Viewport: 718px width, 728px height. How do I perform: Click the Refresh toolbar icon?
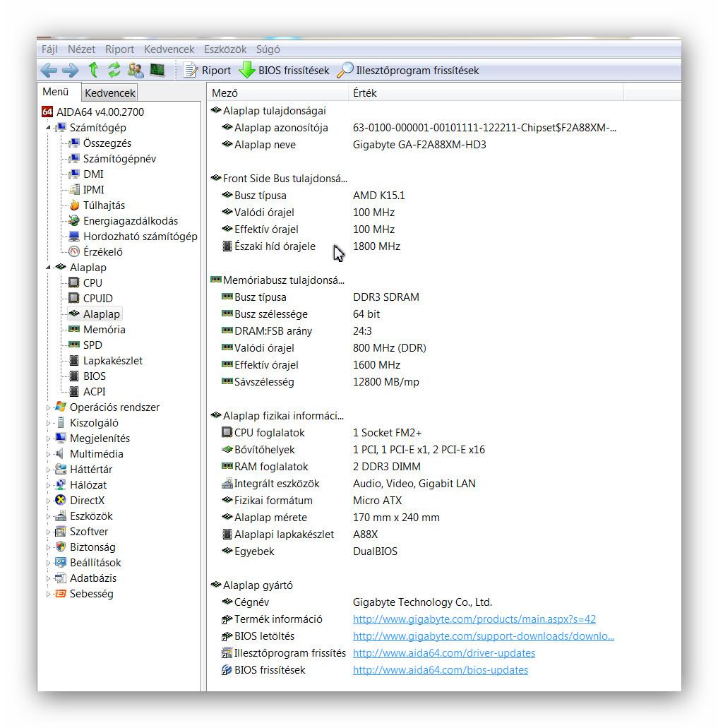click(x=114, y=70)
